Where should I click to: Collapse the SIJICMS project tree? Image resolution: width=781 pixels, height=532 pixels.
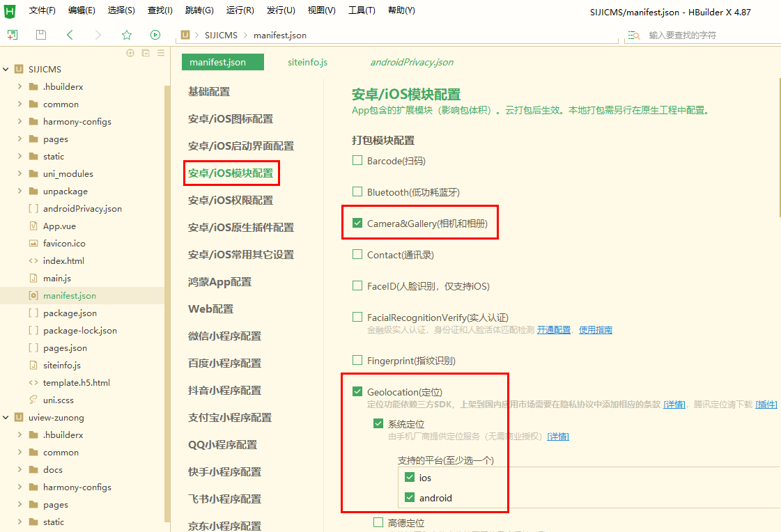pos(6,69)
